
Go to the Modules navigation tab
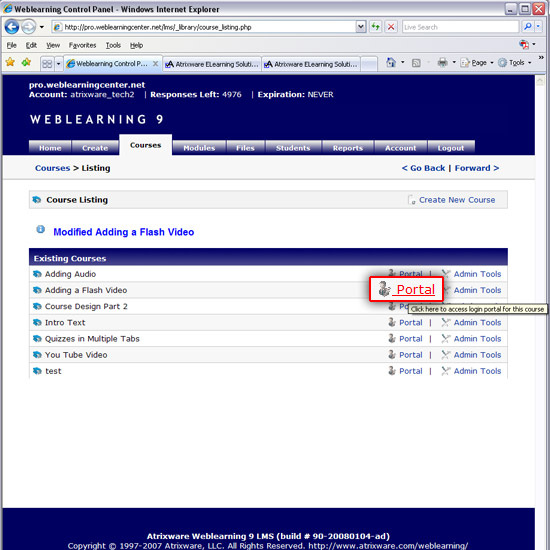tap(199, 148)
